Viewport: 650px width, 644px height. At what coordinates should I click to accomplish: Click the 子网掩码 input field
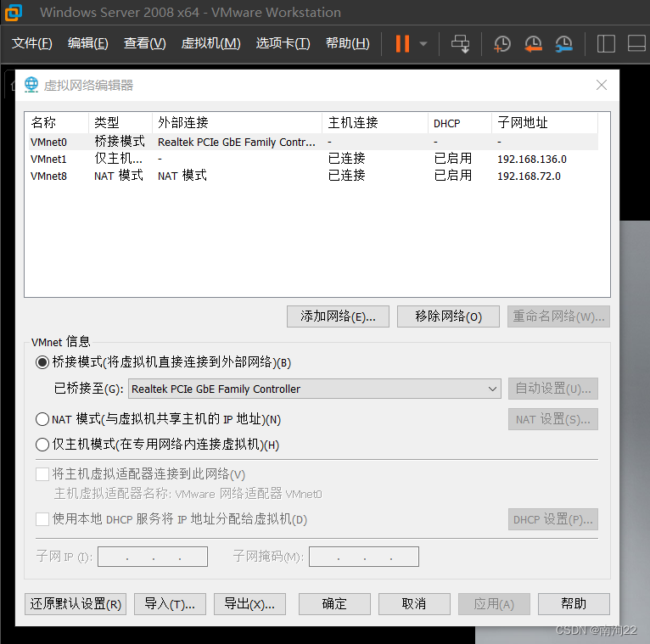click(364, 557)
